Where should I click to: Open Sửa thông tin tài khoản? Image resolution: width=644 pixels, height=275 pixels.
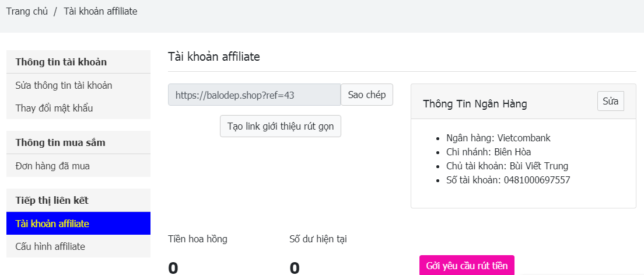coord(64,85)
